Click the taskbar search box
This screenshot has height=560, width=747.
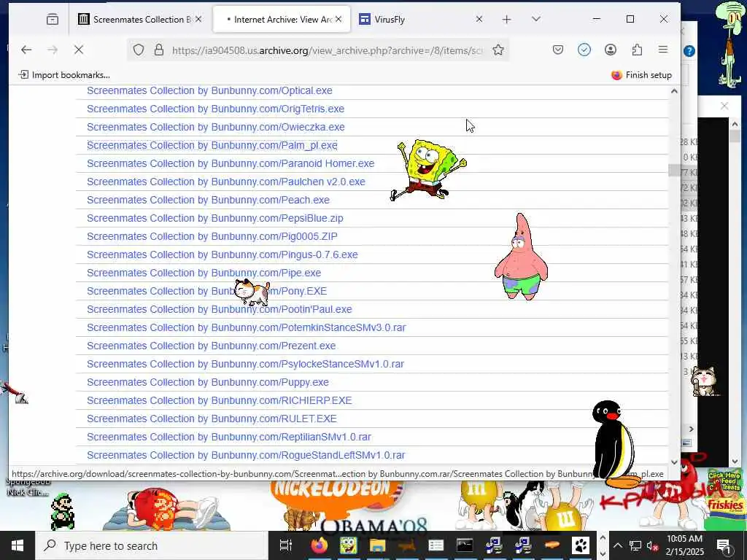pyautogui.click(x=152, y=545)
